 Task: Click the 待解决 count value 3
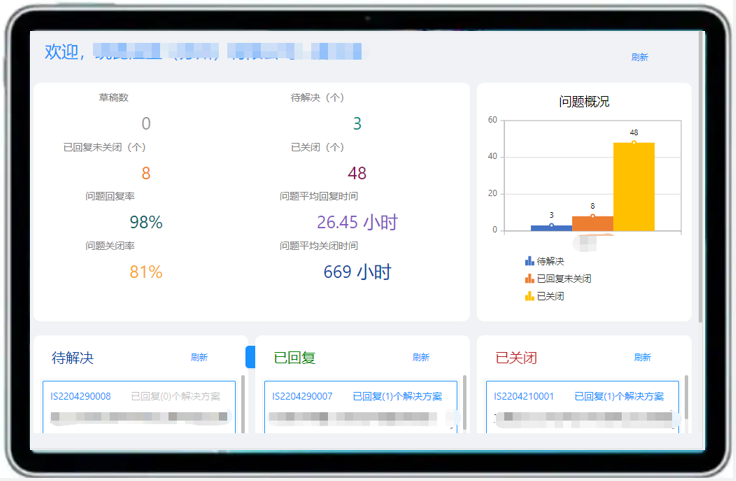(x=357, y=124)
